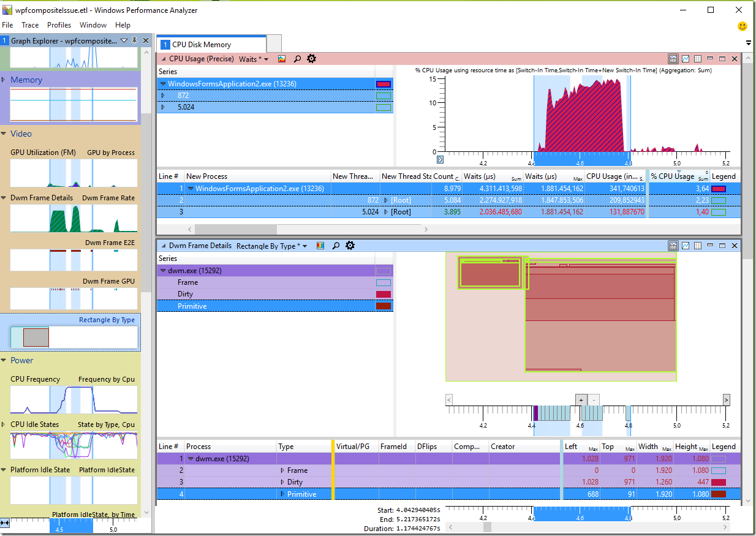Maximize the CPU Usage (Precise) panel
756x536 pixels.
pos(722,59)
